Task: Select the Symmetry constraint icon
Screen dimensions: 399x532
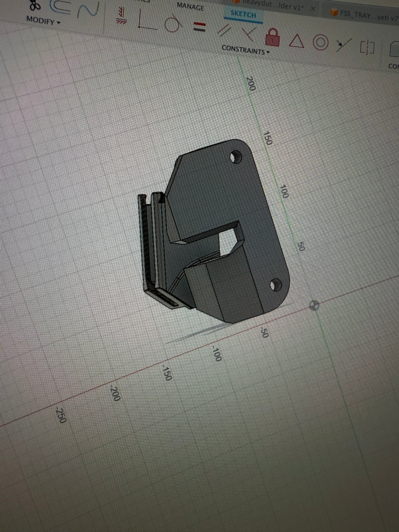Action: (367, 47)
